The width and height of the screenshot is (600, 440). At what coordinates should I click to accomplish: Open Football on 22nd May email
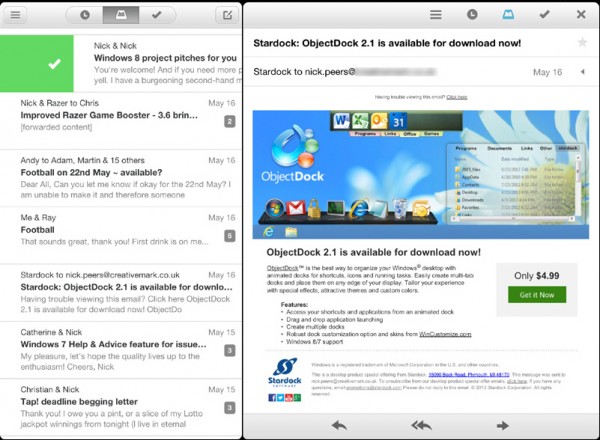(x=121, y=178)
